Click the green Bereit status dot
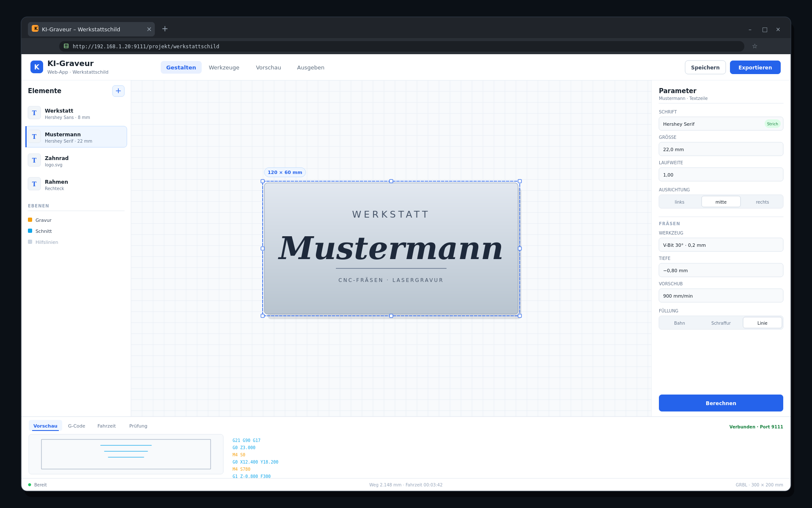Screen dimensions: 812x508 pyautogui.click(x=30, y=485)
